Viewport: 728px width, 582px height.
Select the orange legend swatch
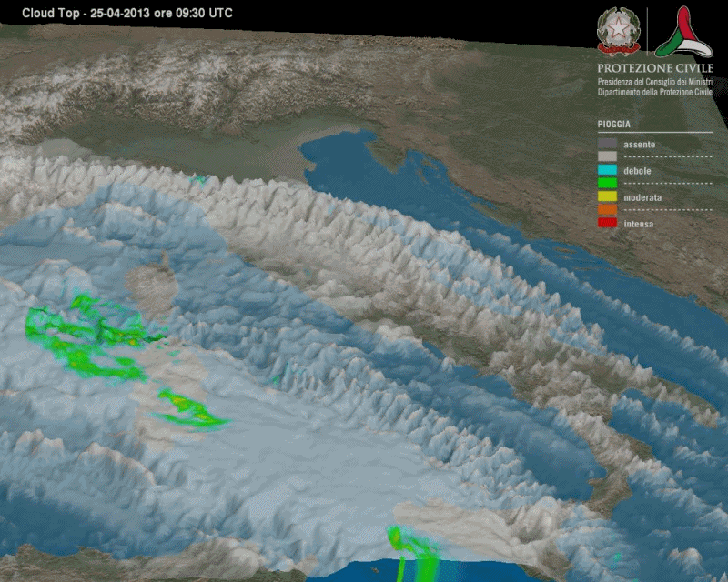(x=607, y=209)
